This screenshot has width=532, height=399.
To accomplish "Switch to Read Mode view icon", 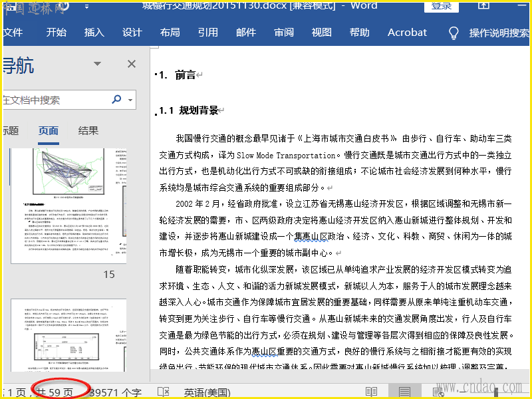I will point(371,392).
